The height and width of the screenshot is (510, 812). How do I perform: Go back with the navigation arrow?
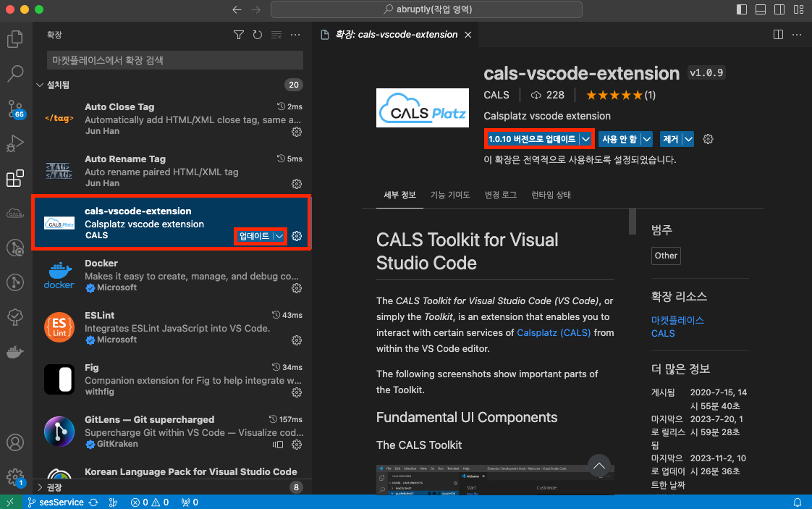pos(237,9)
